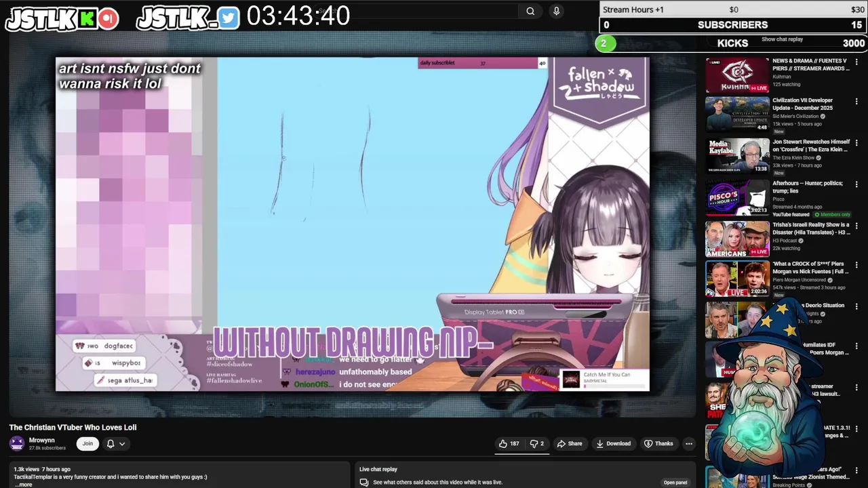The height and width of the screenshot is (488, 868).
Task: Expand the video description with ...more
Action: tap(23, 485)
